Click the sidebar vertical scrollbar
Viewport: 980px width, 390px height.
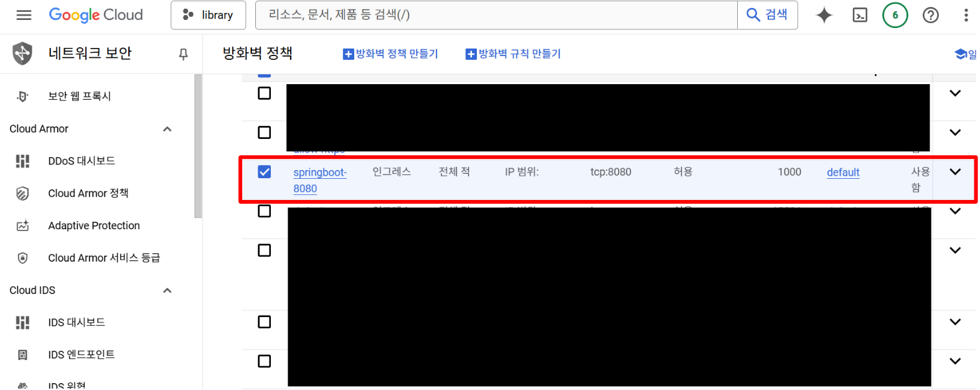coord(198,146)
